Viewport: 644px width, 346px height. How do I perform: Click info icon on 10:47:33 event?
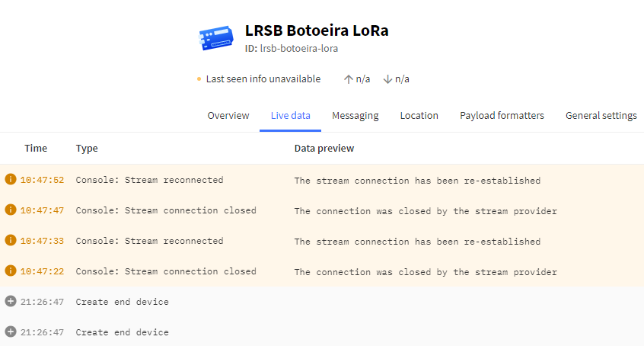point(11,240)
